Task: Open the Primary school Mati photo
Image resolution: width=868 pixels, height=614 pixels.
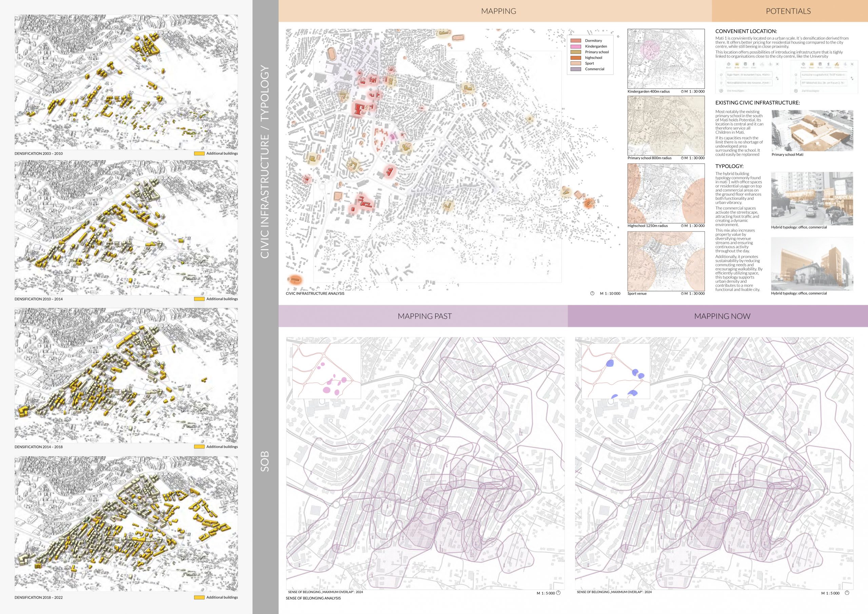Action: [x=812, y=131]
